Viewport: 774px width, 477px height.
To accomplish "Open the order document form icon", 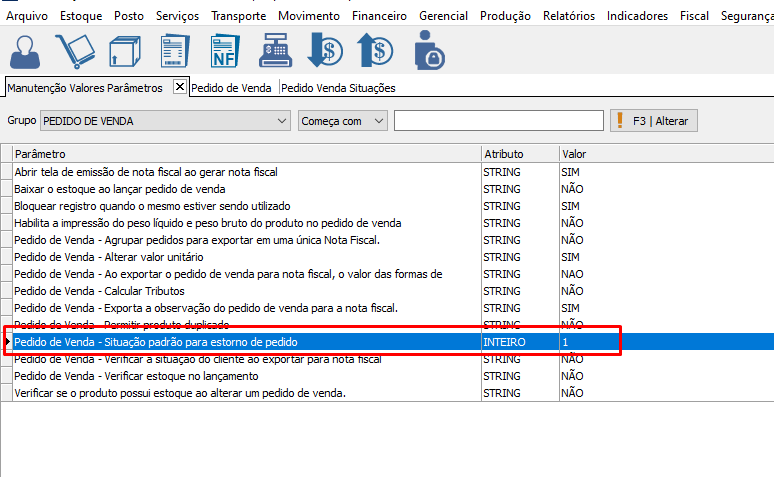I will 175,51.
